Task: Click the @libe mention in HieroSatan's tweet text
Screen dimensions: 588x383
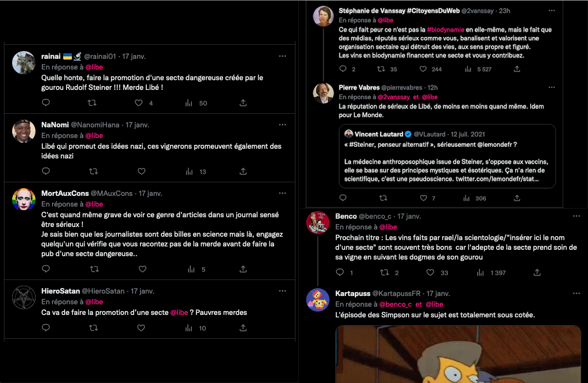Action: pos(179,313)
